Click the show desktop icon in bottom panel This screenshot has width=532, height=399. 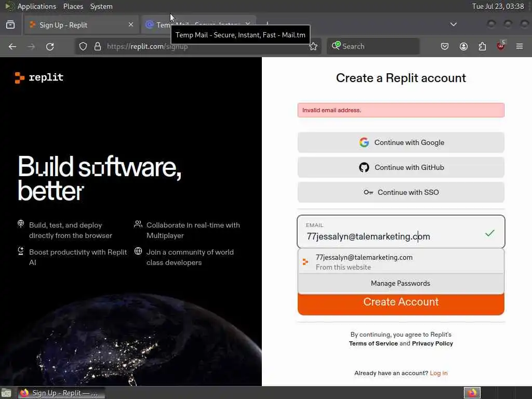coord(6,393)
